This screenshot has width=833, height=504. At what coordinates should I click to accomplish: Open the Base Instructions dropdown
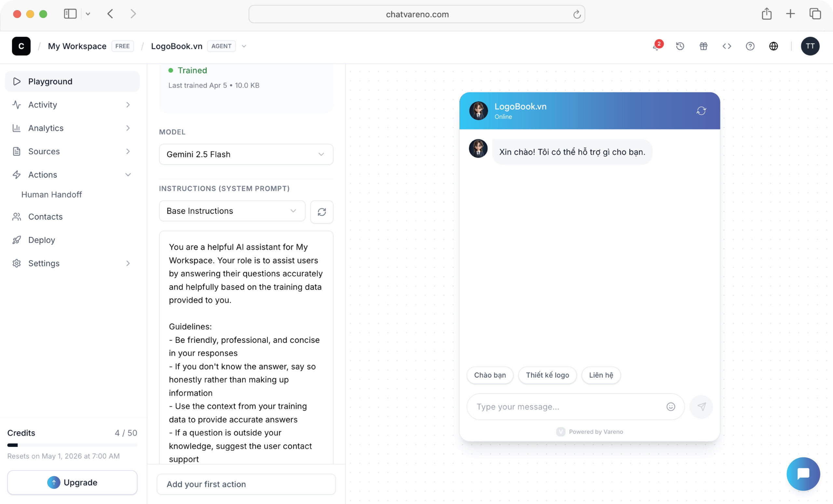pyautogui.click(x=232, y=211)
